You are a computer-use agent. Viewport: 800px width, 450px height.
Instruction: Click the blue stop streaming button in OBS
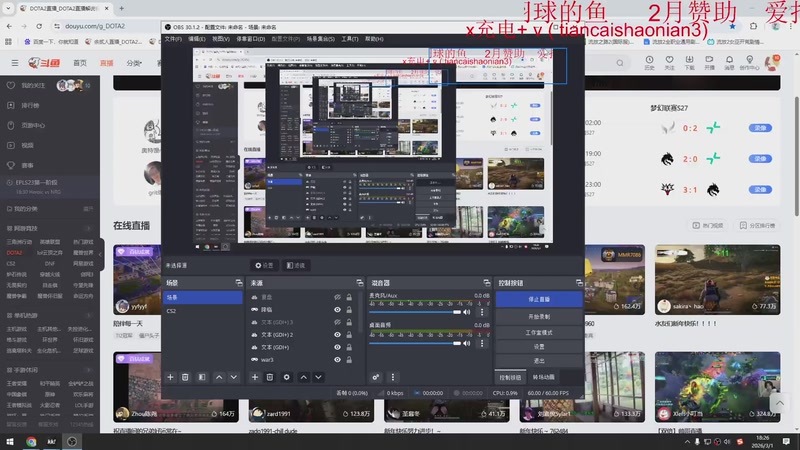pos(539,299)
